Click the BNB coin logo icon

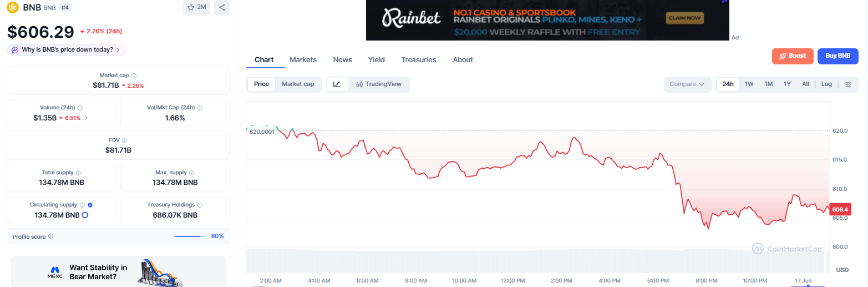coord(13,7)
